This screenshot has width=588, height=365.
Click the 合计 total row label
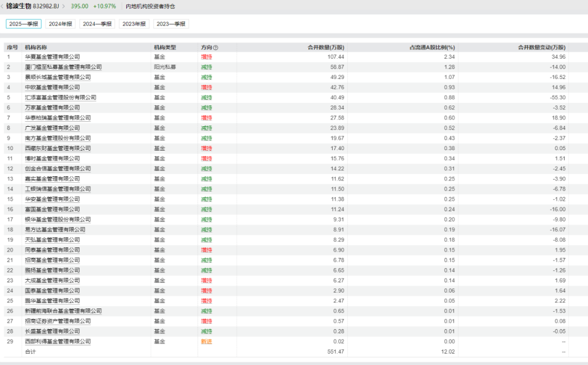tap(30, 351)
